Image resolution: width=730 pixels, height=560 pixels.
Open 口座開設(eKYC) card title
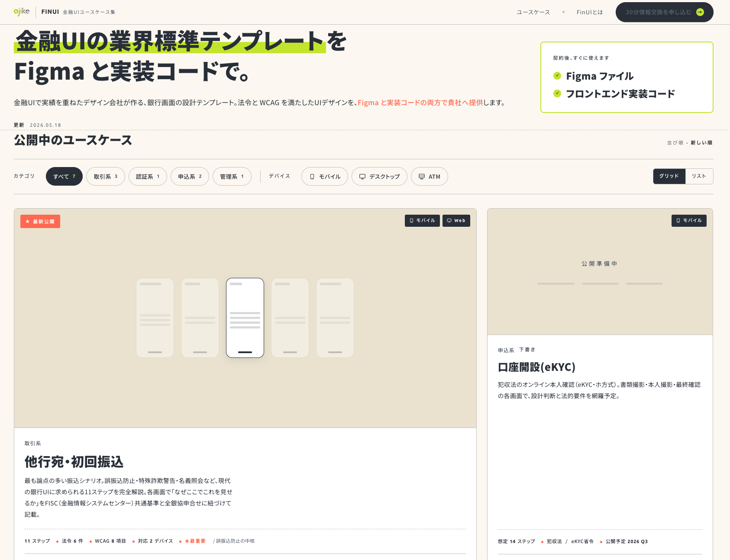(536, 367)
